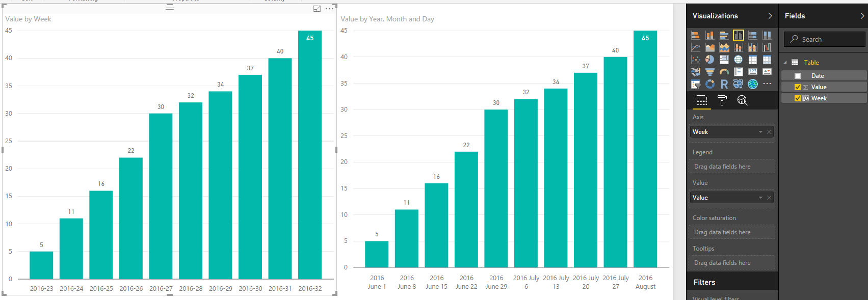Click Color saturation drag data fields well
Image resolution: width=868 pixels, height=300 pixels.
point(732,232)
